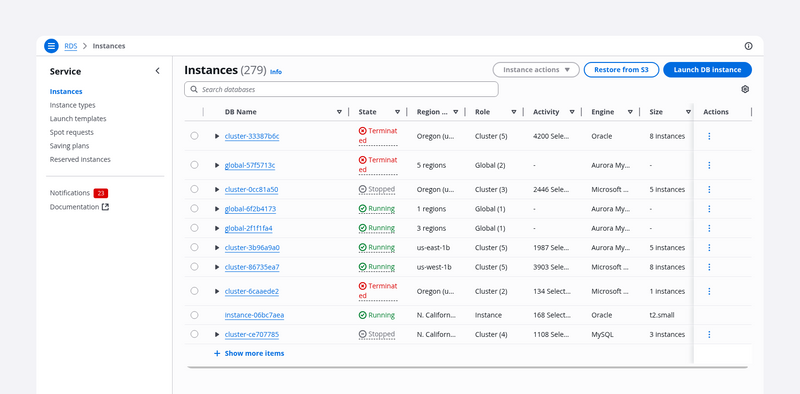800x394 pixels.
Task: Expand the cluster-3b96a9a0 row
Action: (217, 248)
